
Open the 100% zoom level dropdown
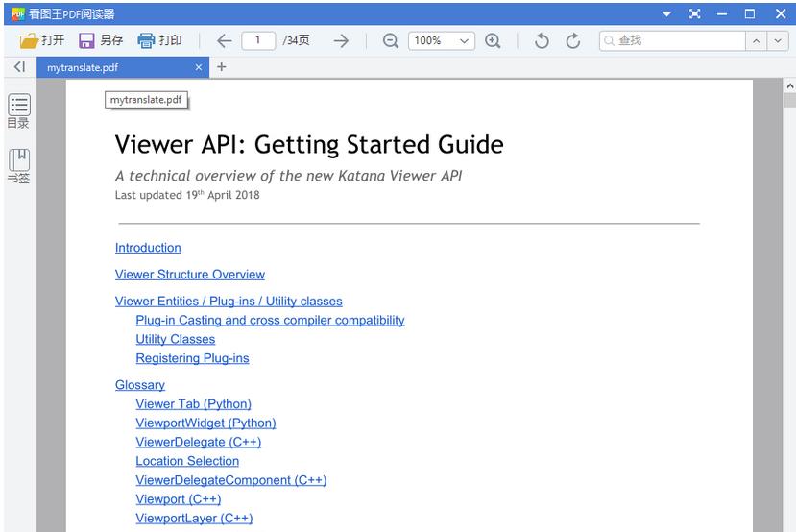pos(442,40)
